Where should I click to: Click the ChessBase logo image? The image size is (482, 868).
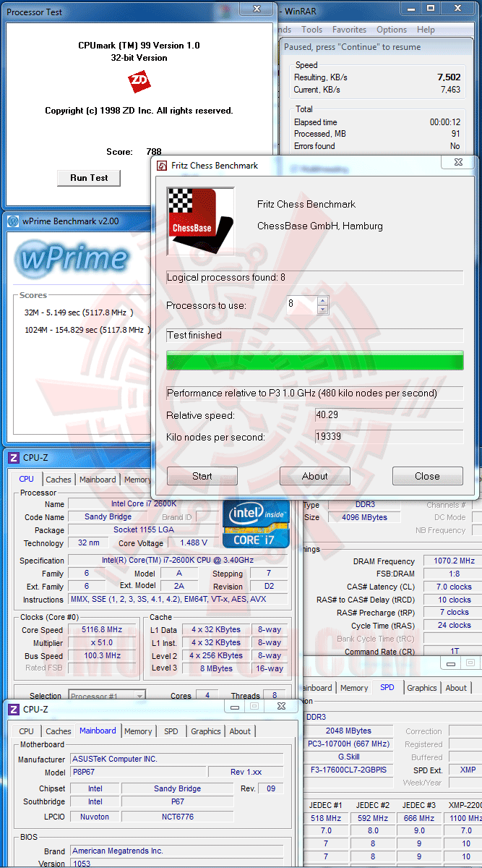[x=200, y=221]
